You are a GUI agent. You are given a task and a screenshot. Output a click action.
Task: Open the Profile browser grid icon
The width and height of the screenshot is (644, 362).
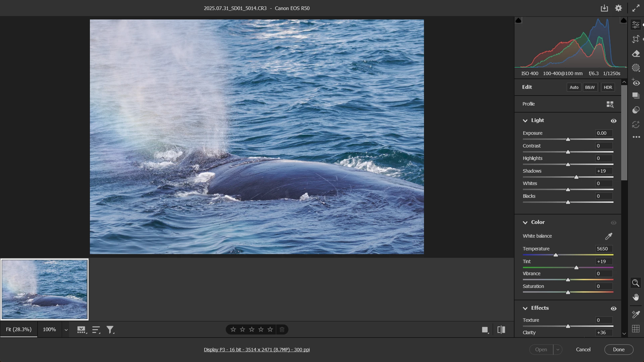610,104
